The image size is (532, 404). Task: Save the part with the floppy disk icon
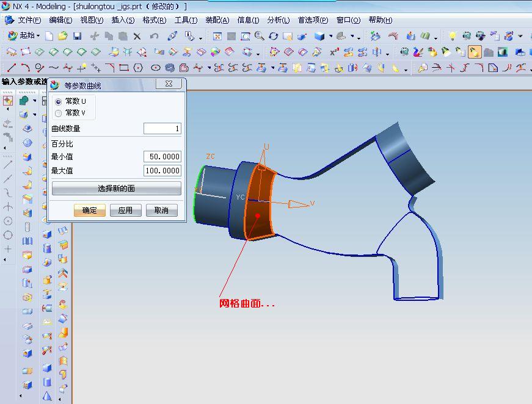pos(78,36)
